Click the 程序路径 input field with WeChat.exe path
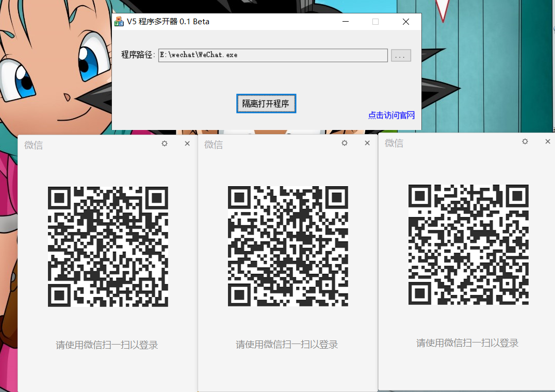Image resolution: width=555 pixels, height=392 pixels. [x=273, y=55]
